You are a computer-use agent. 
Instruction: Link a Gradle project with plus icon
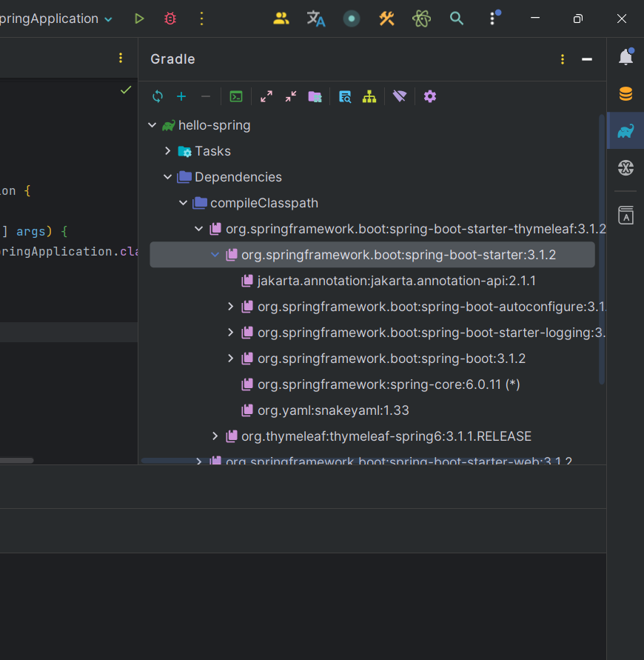tap(181, 96)
